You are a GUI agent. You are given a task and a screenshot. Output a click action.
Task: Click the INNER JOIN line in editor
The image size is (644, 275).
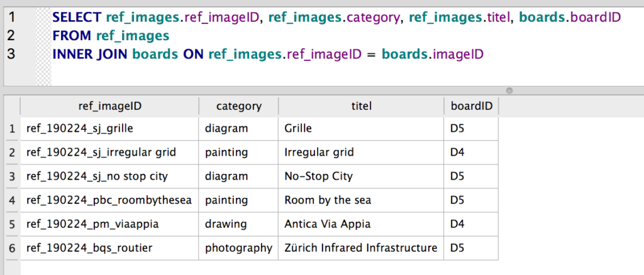pos(268,54)
